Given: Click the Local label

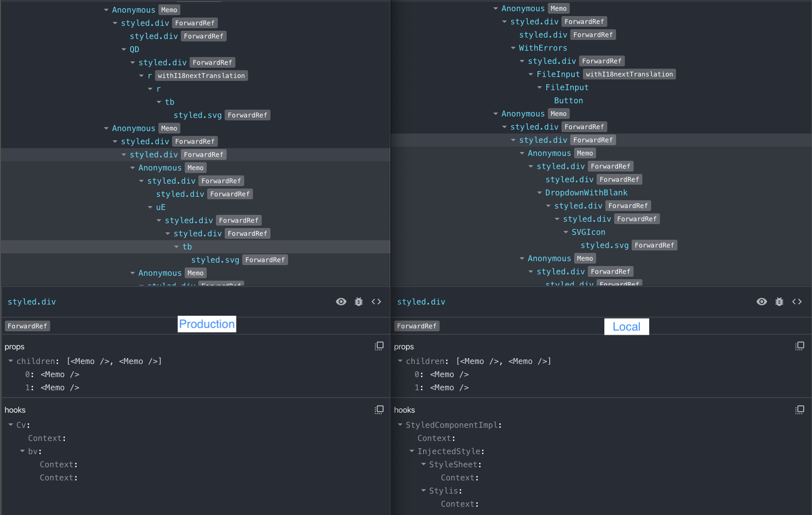Looking at the screenshot, I should [x=627, y=326].
